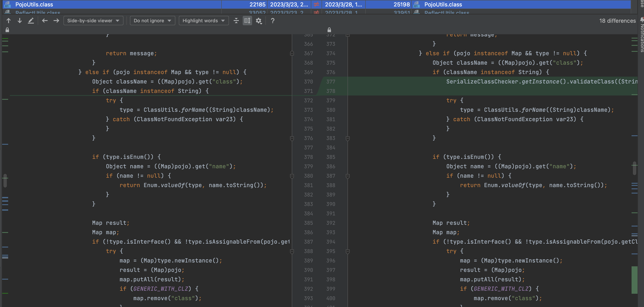
Task: Click left pane lock icon
Action: click(x=7, y=30)
